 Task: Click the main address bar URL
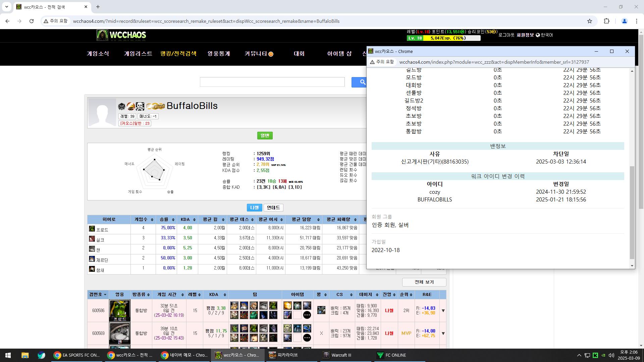(x=206, y=21)
